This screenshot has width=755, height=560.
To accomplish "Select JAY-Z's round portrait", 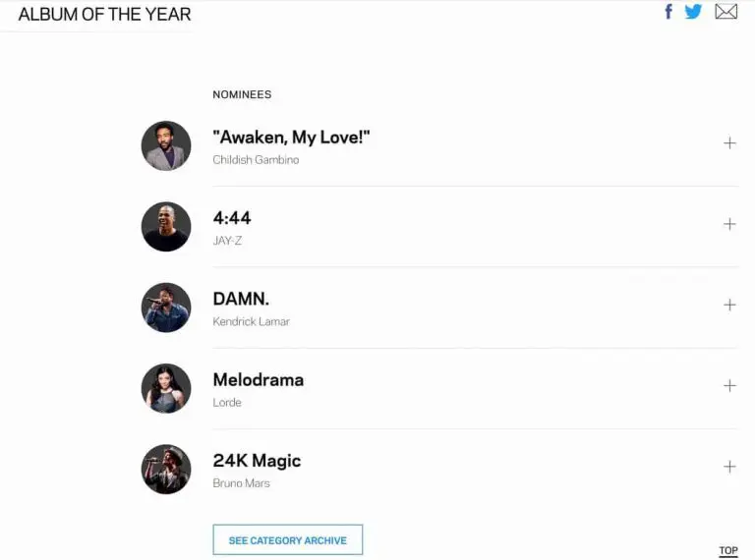I will coord(165,226).
